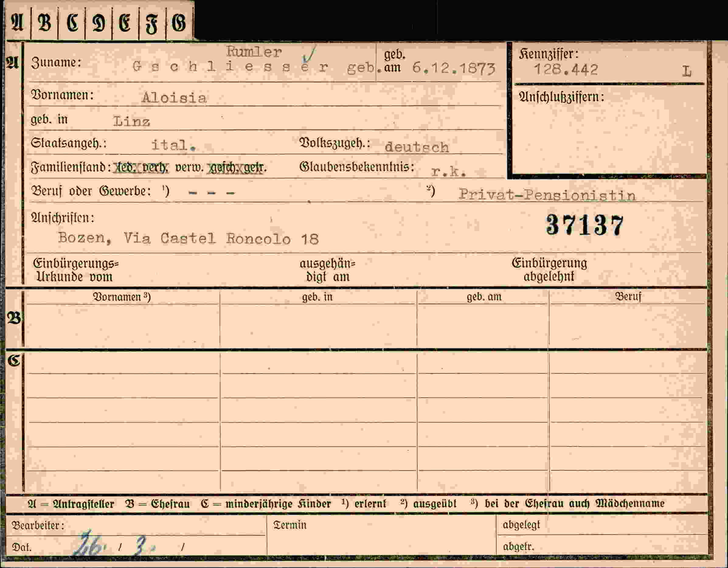The width and height of the screenshot is (728, 568).
Task: Click the handwritten checkmark after Rumler
Action: click(x=309, y=55)
